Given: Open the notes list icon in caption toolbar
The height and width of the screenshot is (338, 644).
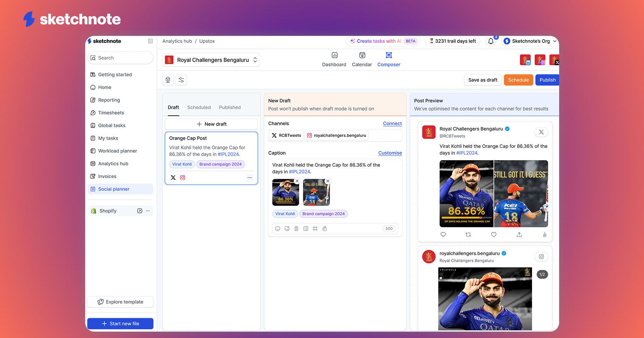Looking at the screenshot, I should 306,229.
